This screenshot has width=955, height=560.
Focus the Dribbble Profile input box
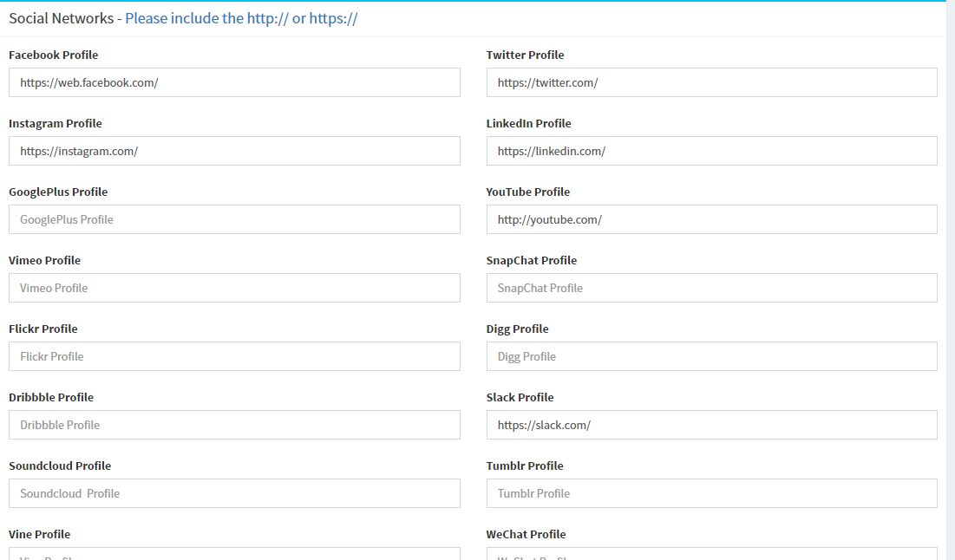[234, 425]
